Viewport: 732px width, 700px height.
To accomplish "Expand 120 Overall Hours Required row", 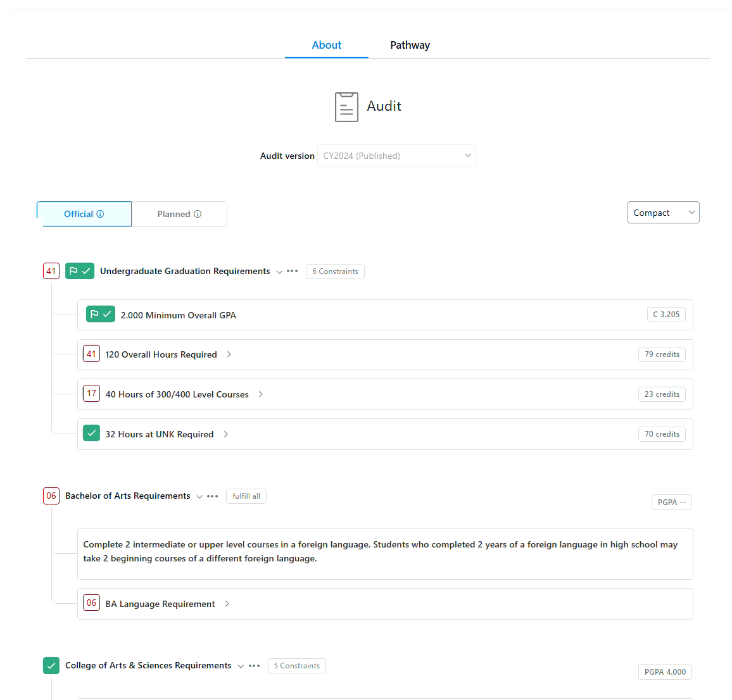I will click(x=385, y=354).
